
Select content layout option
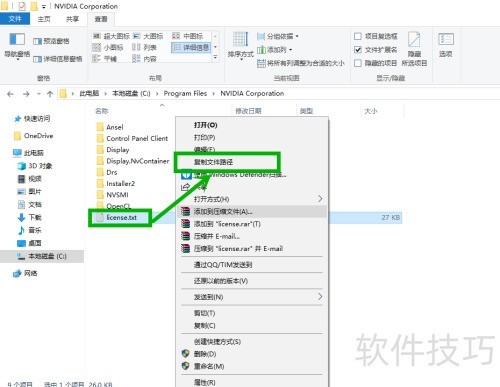tap(144, 59)
